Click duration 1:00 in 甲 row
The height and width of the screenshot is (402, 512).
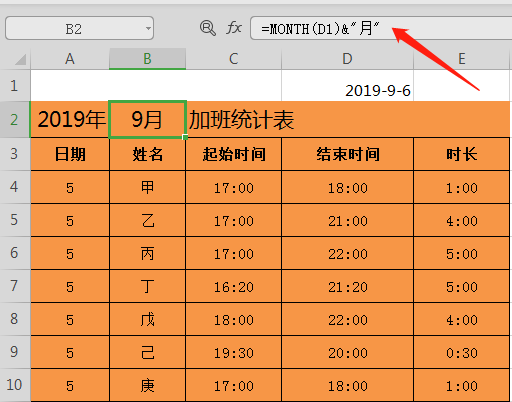point(462,187)
